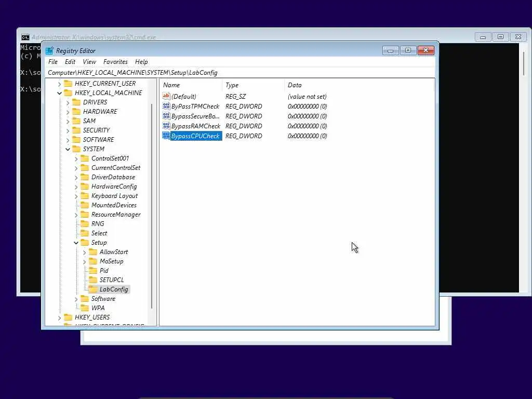Open the File menu
Viewport: 532px width, 399px height.
point(52,62)
